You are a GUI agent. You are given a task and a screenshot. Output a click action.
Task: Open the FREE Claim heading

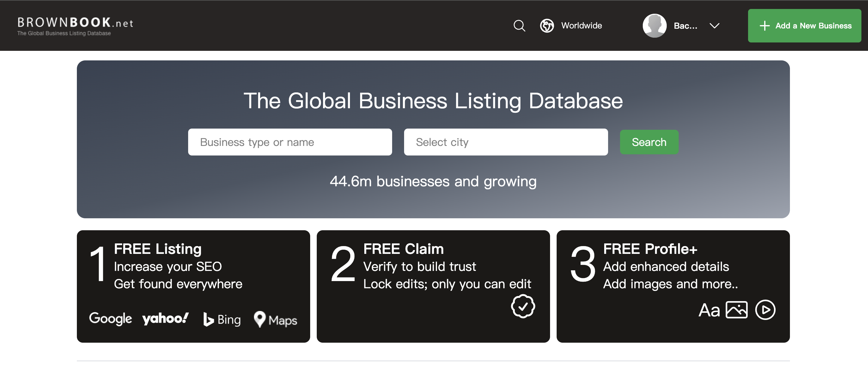click(x=403, y=249)
